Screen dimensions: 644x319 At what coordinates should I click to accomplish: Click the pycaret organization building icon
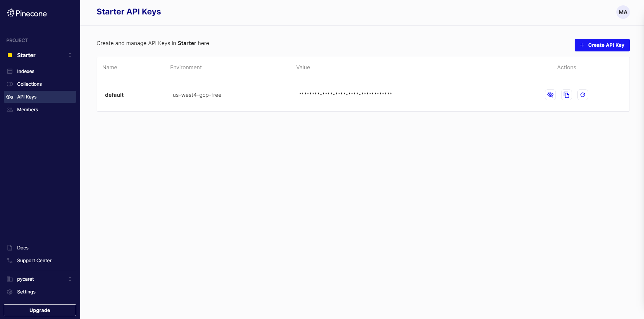pos(10,279)
